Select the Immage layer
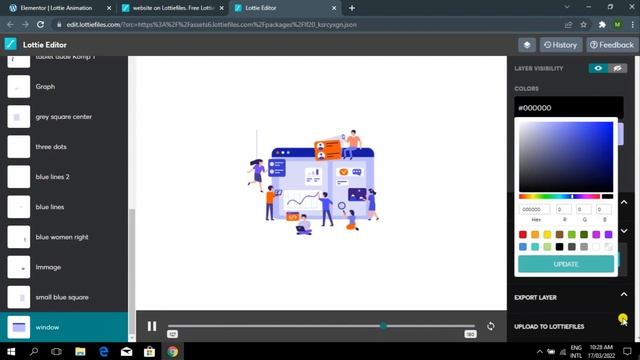Image resolution: width=640 pixels, height=360 pixels. [64, 267]
